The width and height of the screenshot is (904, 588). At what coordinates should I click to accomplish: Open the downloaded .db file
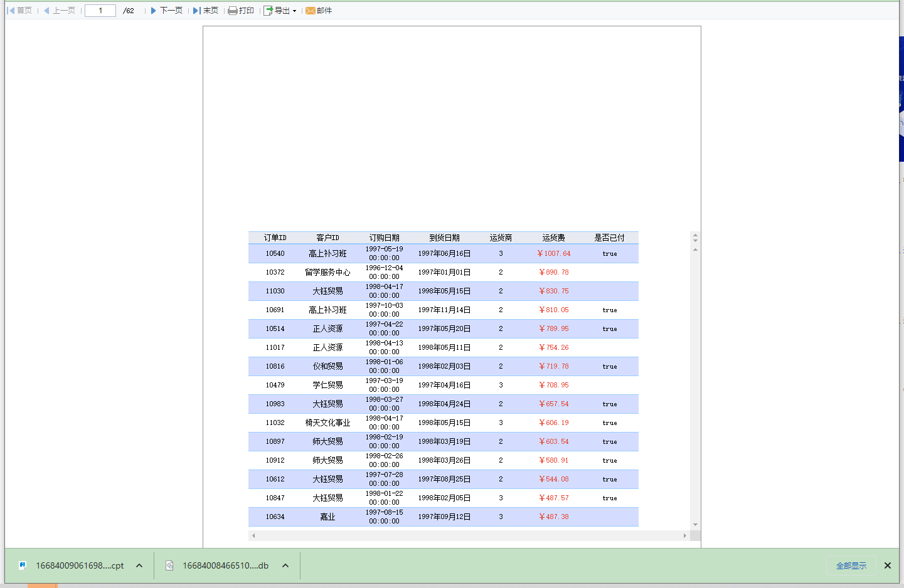225,565
